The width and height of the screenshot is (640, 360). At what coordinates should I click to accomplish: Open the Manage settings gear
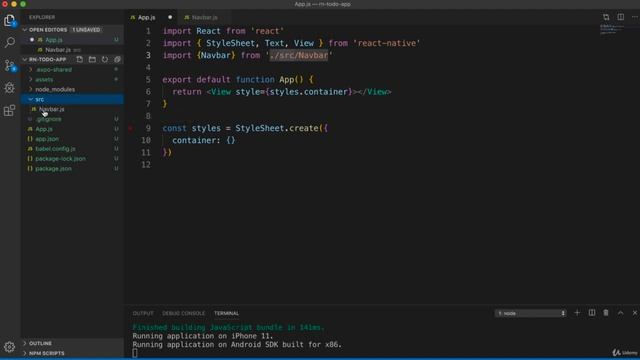(x=9, y=347)
